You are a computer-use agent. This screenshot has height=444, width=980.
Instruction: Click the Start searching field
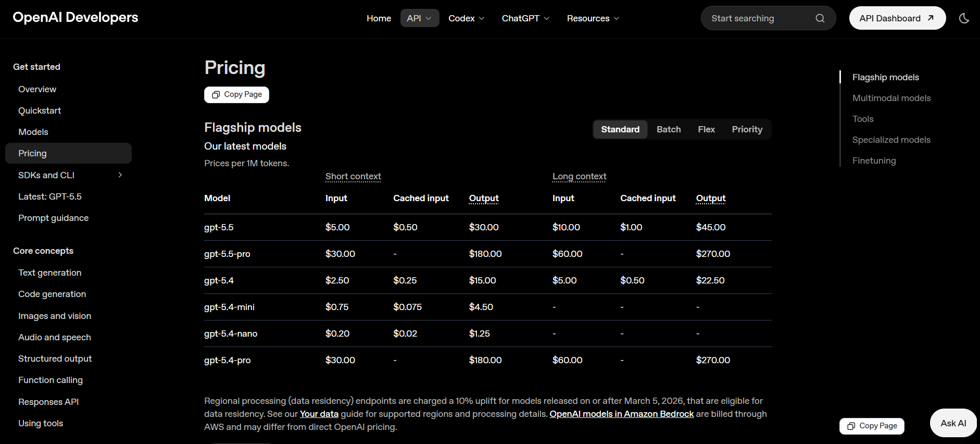[768, 18]
